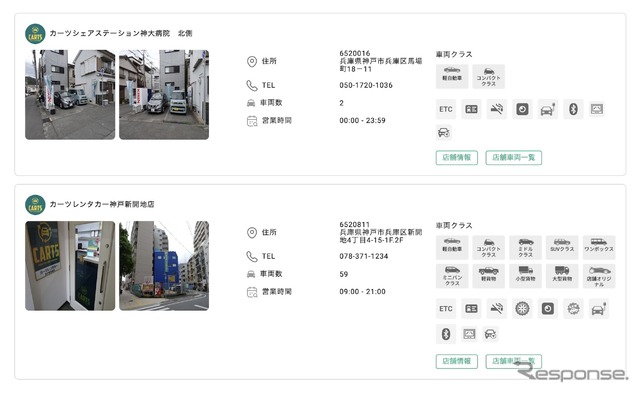The image size is (640, 393).
Task: Select the 小型貨物 small truck class icon
Action: click(x=525, y=276)
